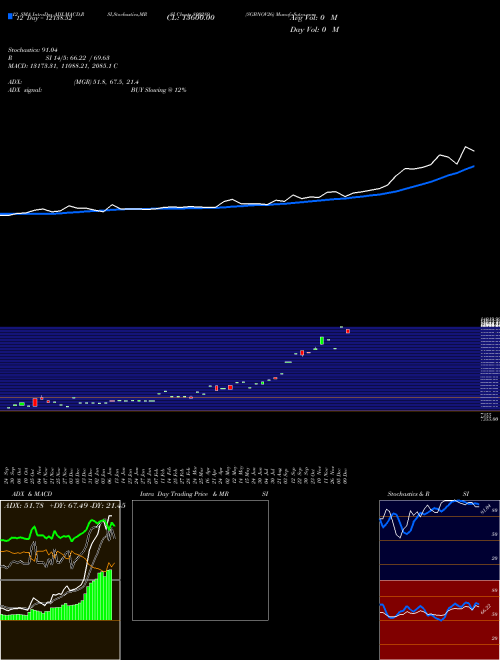Image resolution: width=500 pixels, height=660 pixels.
Task: Click the 'ADX signal:' label
Action: pyautogui.click(x=25, y=90)
